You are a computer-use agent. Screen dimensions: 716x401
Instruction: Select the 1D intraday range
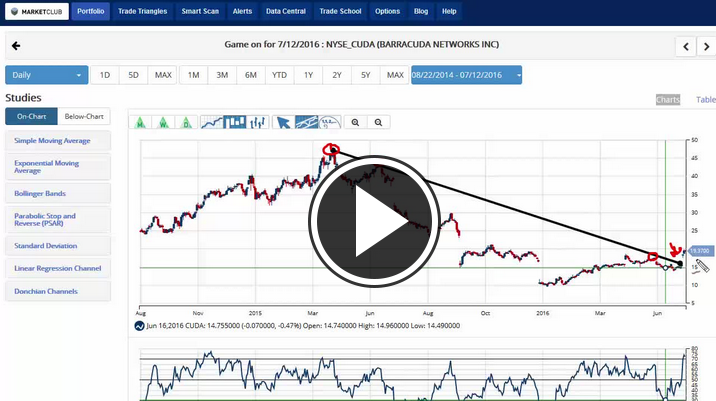click(105, 75)
